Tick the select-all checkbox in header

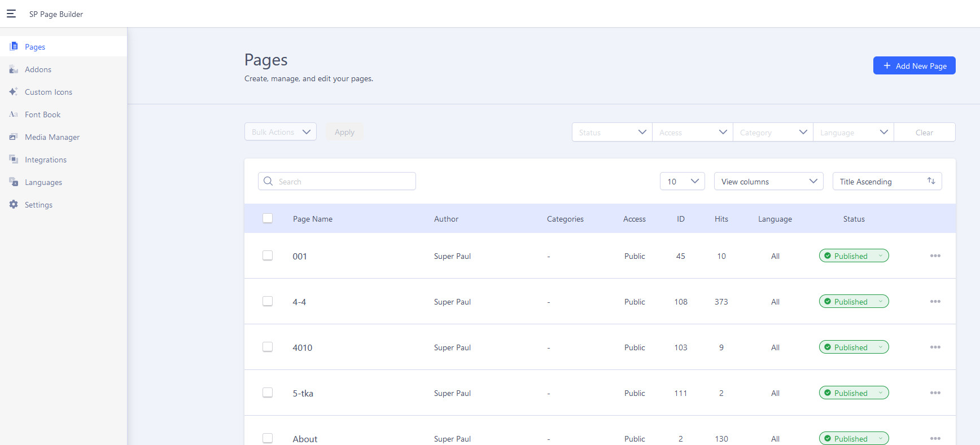pos(268,218)
